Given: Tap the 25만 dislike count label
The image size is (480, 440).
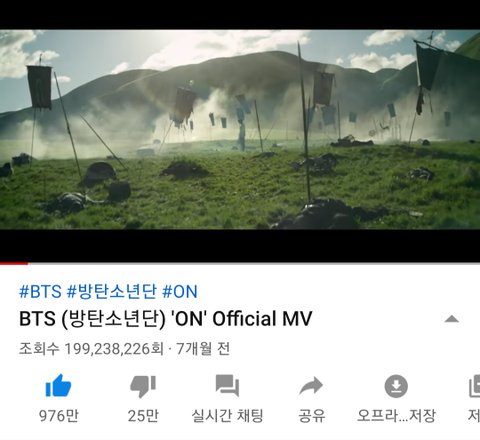Looking at the screenshot, I should pos(143,416).
